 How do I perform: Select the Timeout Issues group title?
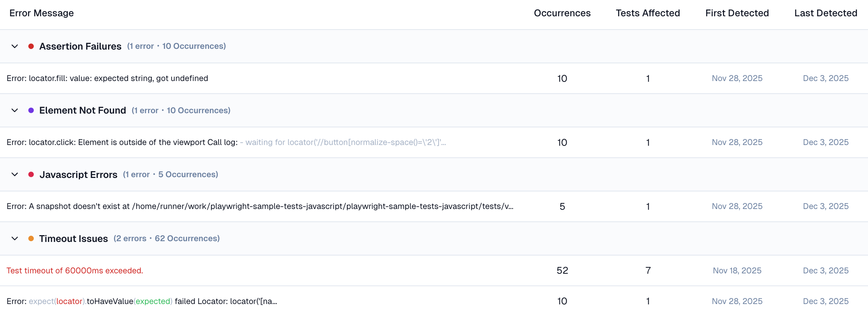click(73, 239)
